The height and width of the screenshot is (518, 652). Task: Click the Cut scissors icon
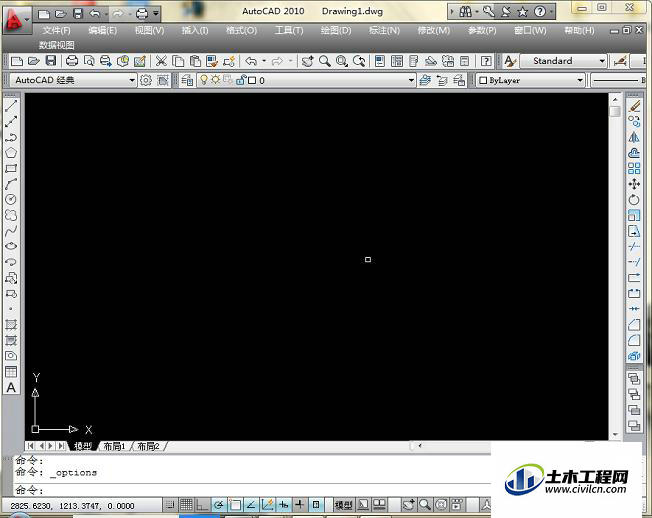(x=161, y=61)
